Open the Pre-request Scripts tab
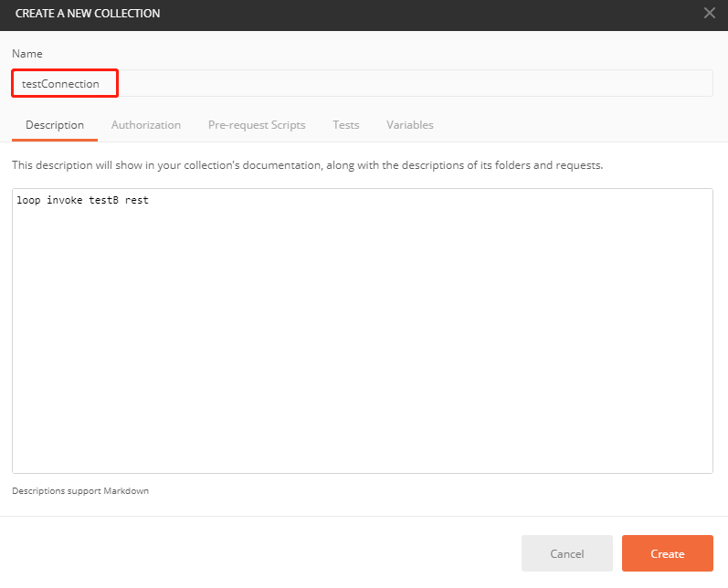The image size is (728, 588). [x=257, y=125]
